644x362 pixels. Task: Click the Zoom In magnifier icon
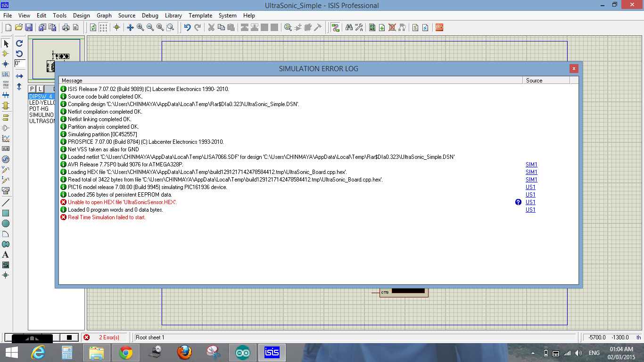pyautogui.click(x=140, y=28)
